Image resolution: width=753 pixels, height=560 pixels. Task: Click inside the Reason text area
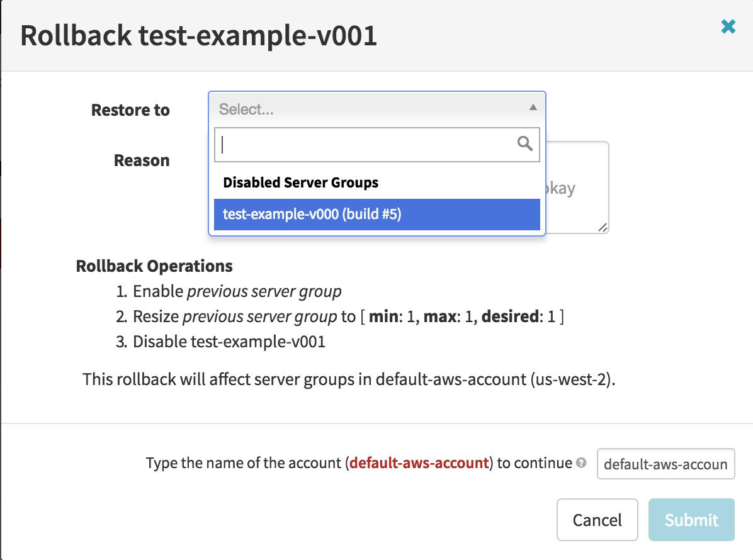click(x=576, y=189)
